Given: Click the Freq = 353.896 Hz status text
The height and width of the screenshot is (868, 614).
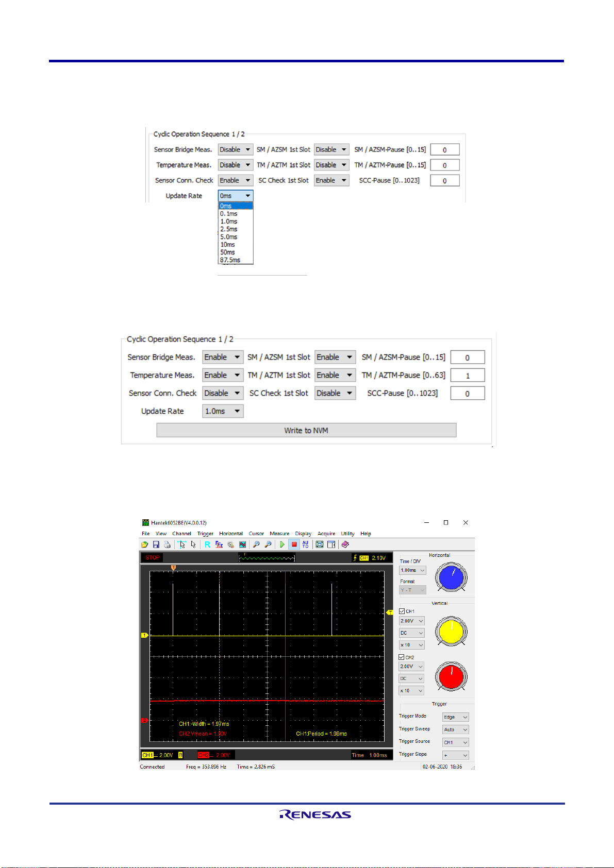Looking at the screenshot, I should 206,767.
